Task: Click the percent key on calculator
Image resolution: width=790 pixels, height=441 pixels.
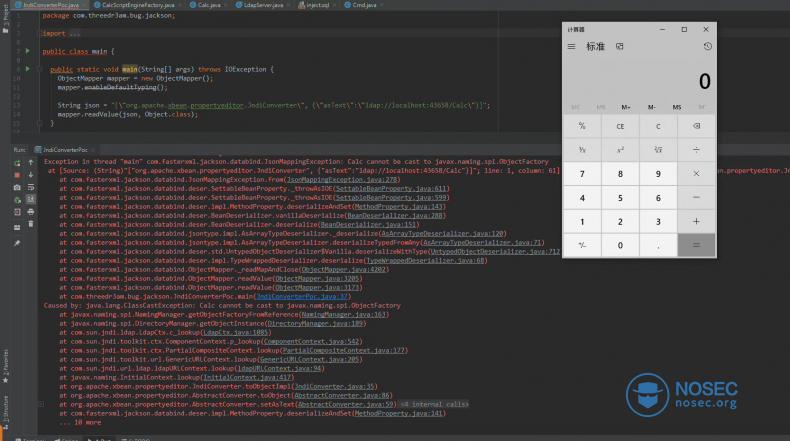Action: (582, 126)
